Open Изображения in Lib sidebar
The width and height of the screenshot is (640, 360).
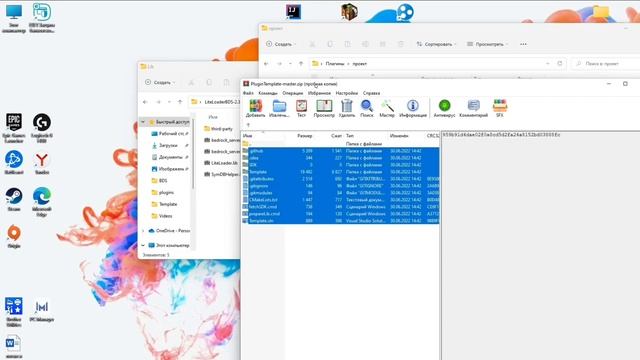(x=169, y=169)
